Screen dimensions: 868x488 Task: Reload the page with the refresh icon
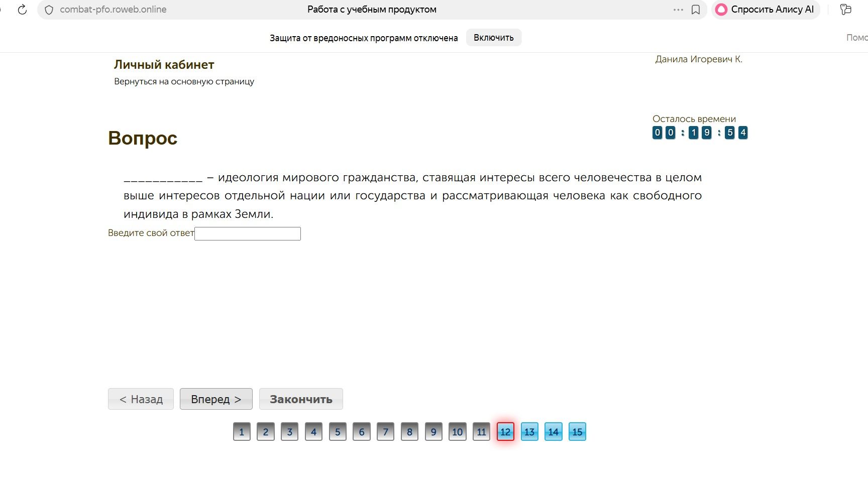tap(22, 10)
